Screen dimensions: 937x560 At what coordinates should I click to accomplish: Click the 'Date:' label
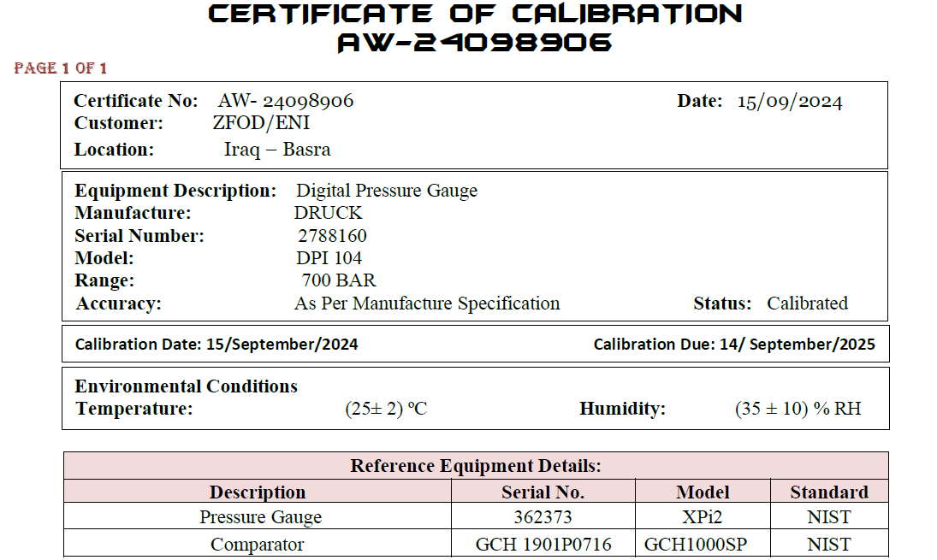699,101
